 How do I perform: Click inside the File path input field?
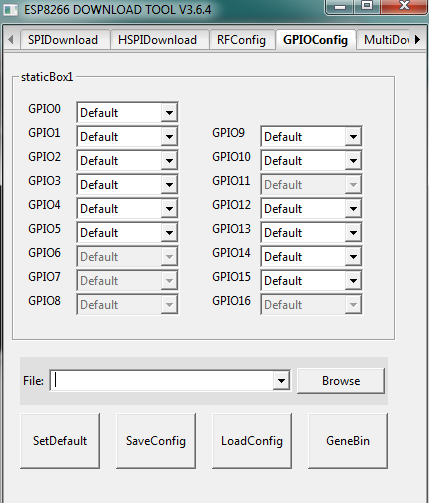(162, 380)
